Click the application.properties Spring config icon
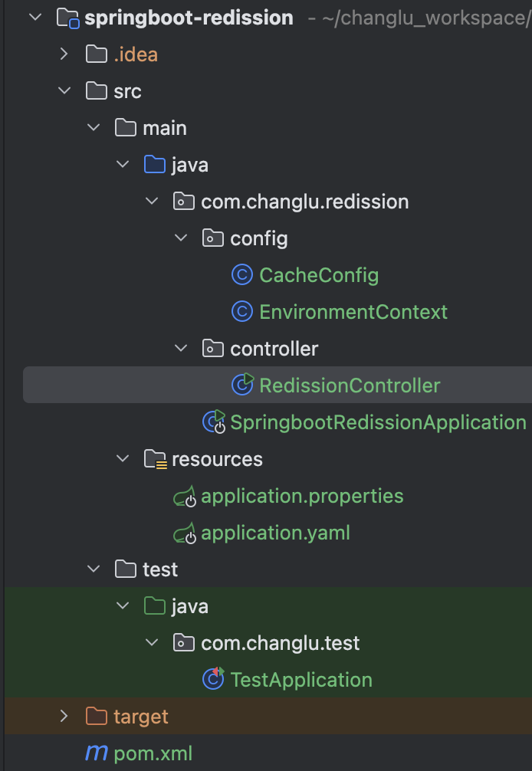Screen dimensions: 532x771 [x=185, y=496]
